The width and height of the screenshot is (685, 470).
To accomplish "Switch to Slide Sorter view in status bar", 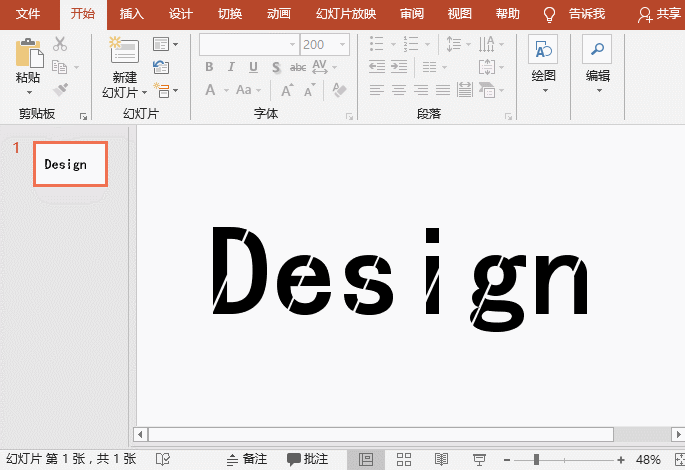I will 404,459.
